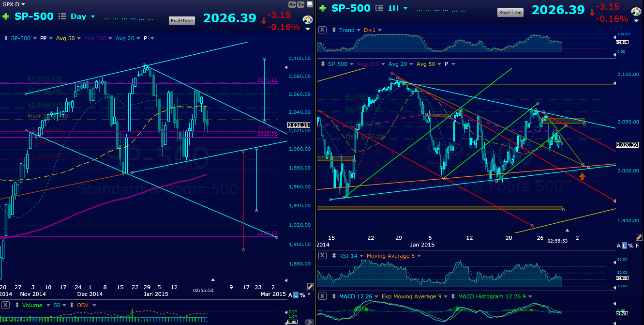
Task: Click the expand arrow below the Day chart palette
Action: pyautogui.click(x=308, y=29)
